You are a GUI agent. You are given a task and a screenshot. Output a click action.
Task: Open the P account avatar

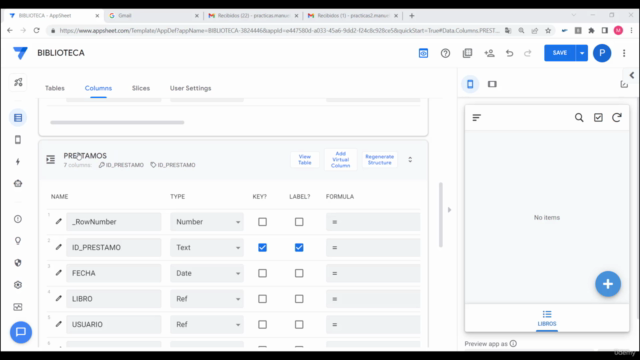(602, 53)
